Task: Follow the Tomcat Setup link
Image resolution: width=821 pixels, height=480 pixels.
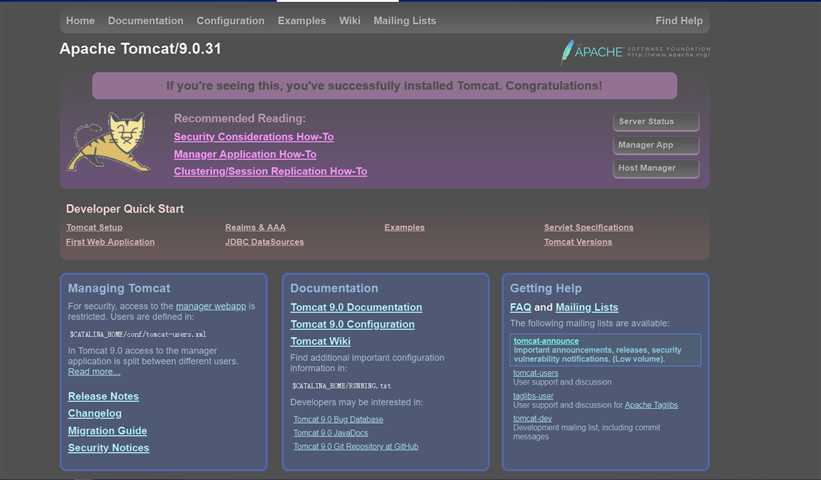Action: [x=94, y=228]
